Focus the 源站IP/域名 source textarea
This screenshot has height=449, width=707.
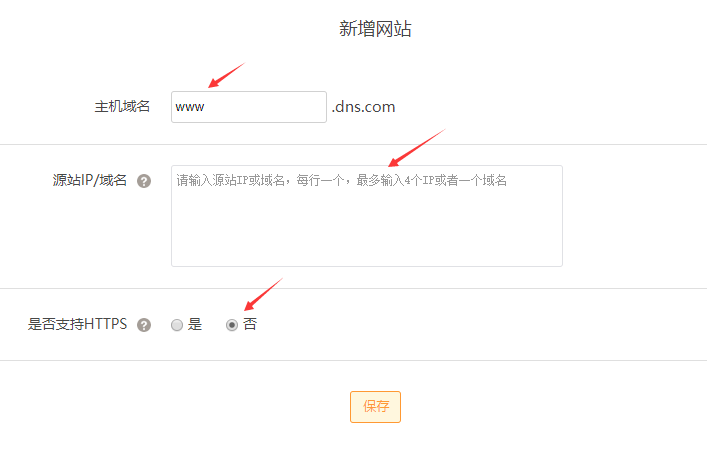click(x=367, y=216)
